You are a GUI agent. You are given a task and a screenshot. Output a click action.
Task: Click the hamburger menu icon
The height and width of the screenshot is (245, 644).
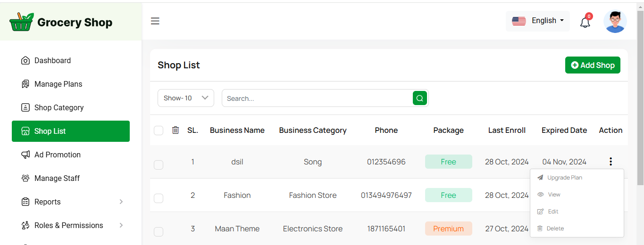[x=155, y=21]
